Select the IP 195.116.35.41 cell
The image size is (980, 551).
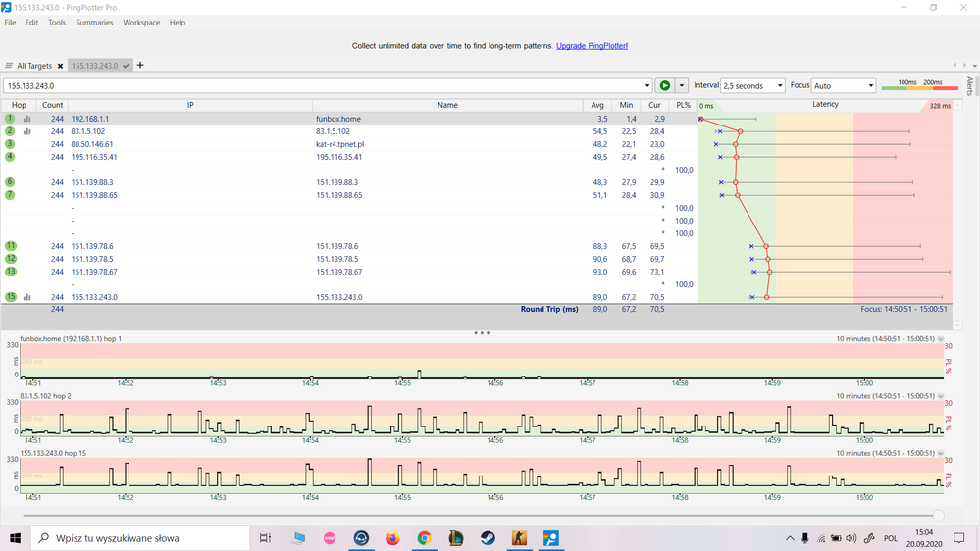(94, 157)
